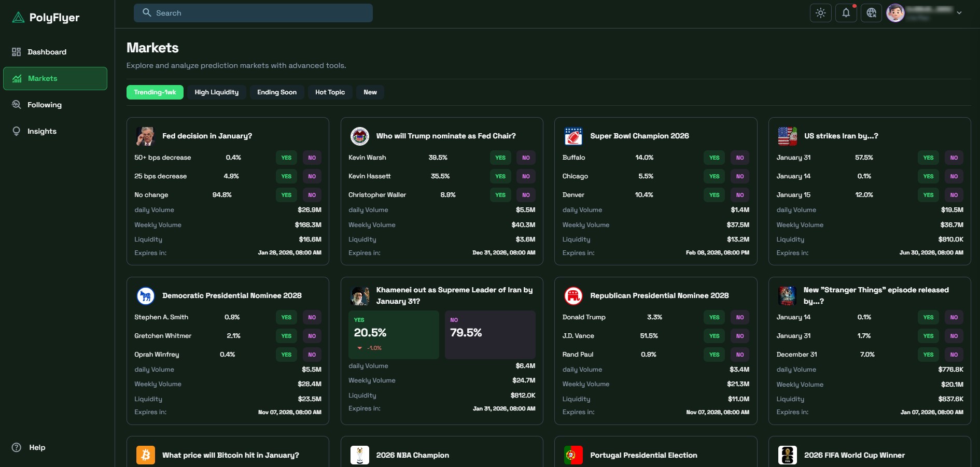Open the Help circle icon at bottom
The image size is (980, 467).
(16, 447)
